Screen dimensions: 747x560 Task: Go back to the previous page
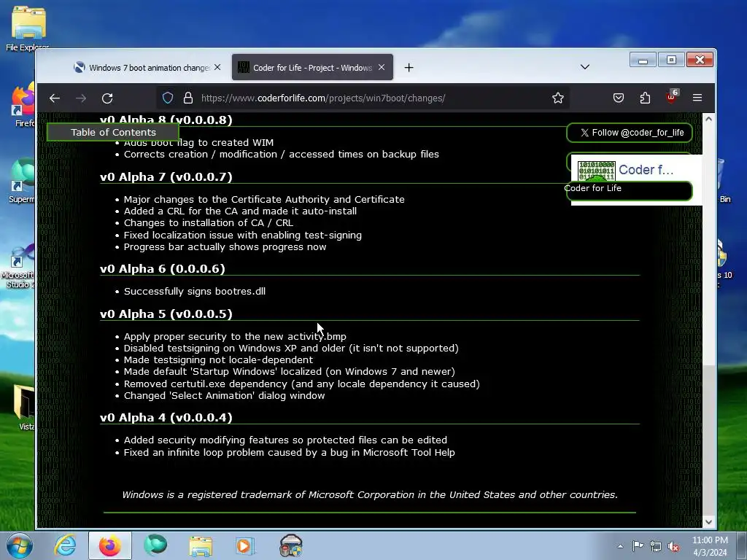pos(55,98)
